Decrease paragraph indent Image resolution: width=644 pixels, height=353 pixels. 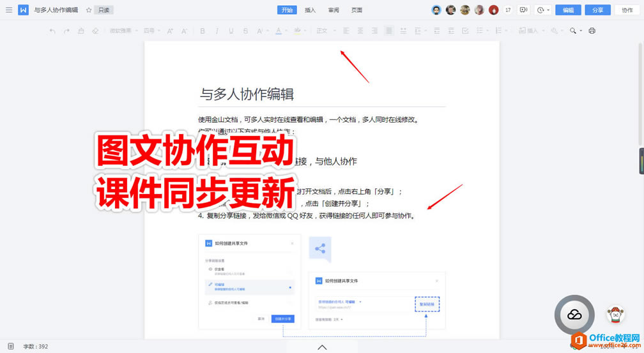click(x=436, y=31)
